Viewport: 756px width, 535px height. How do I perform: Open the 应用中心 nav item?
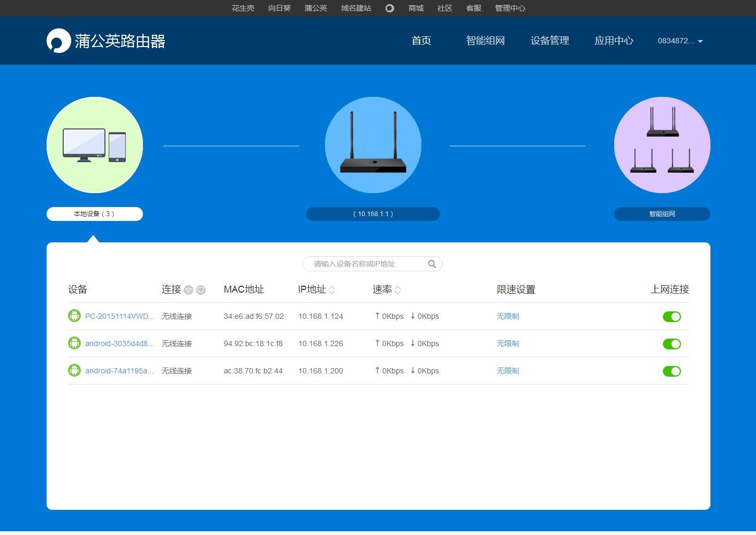(x=614, y=41)
